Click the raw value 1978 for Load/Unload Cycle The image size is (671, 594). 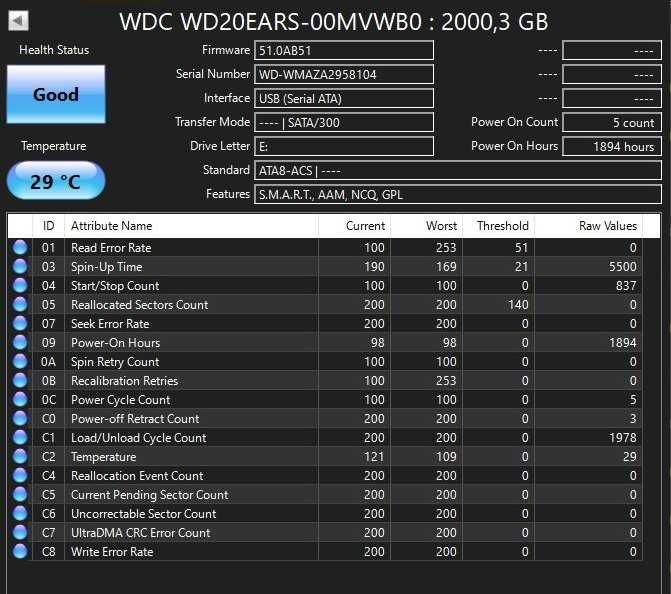(623, 438)
